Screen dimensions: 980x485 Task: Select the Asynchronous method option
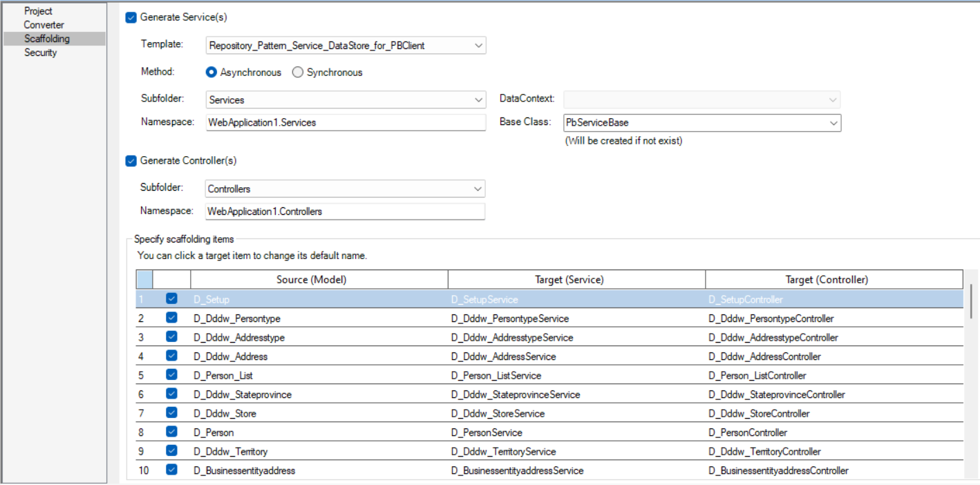pos(211,73)
